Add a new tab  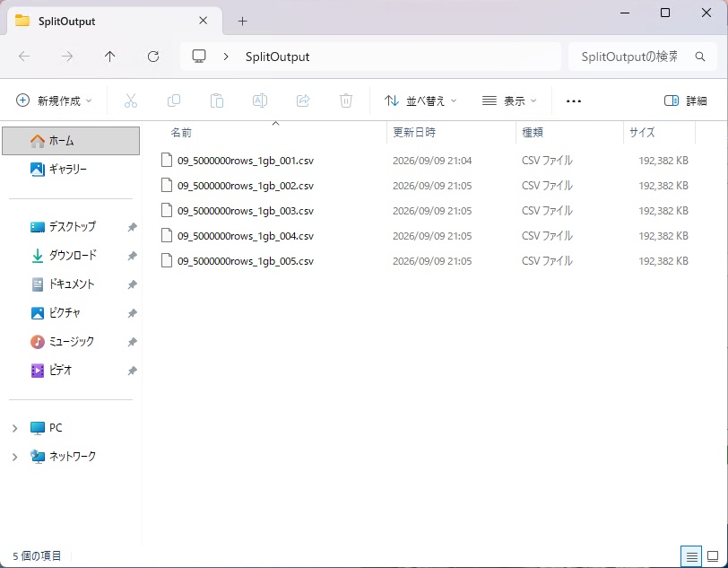tap(242, 21)
